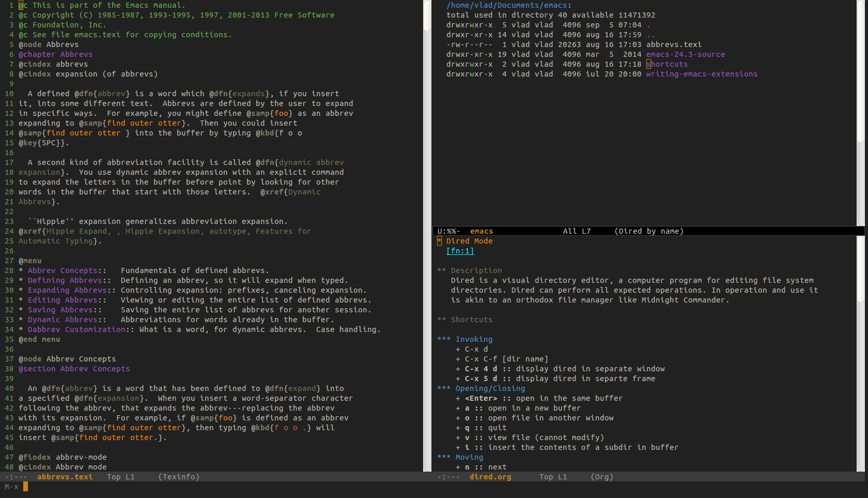Collapse the Moving org heading
The height and width of the screenshot is (498, 868).
point(460,457)
